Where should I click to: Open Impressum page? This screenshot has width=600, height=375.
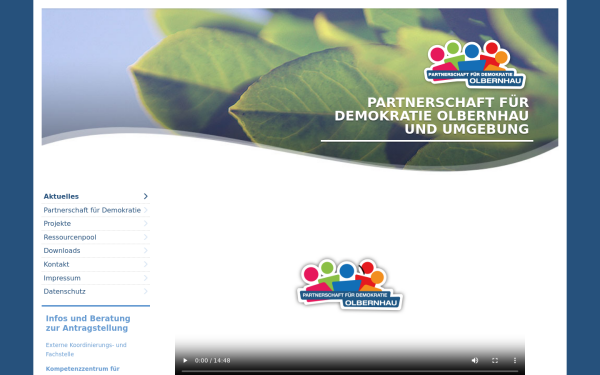(x=96, y=278)
